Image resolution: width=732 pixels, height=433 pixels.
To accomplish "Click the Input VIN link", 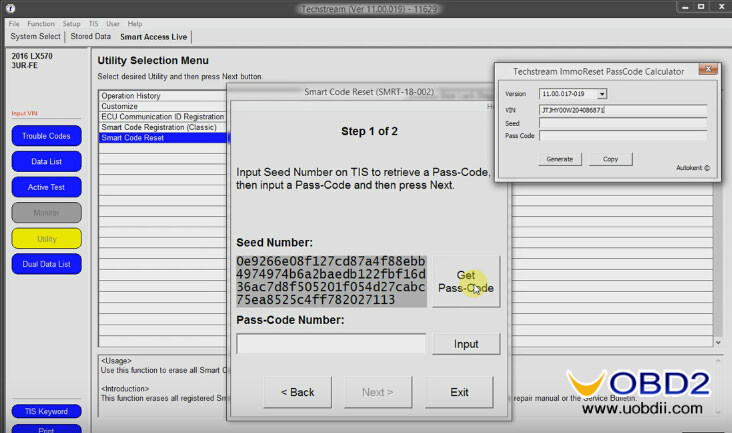I will click(25, 113).
